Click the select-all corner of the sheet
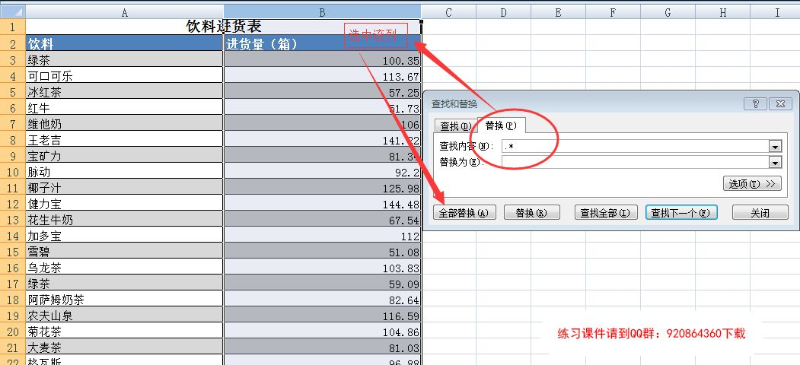 tap(12, 11)
